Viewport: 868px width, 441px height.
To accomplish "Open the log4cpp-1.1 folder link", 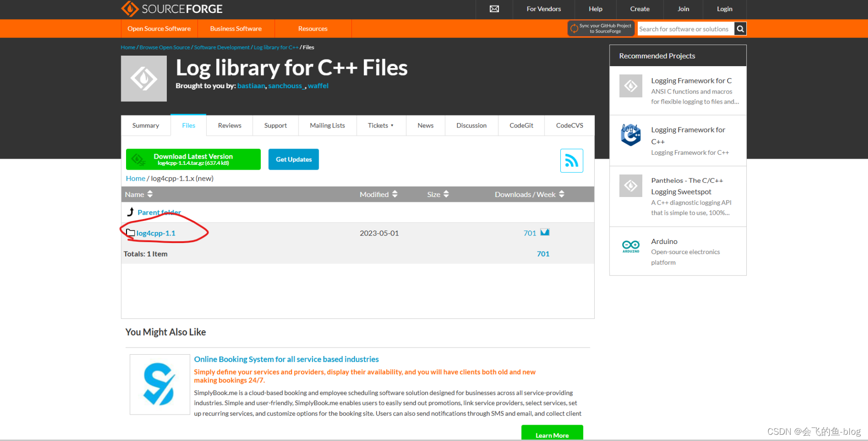I will coord(156,233).
